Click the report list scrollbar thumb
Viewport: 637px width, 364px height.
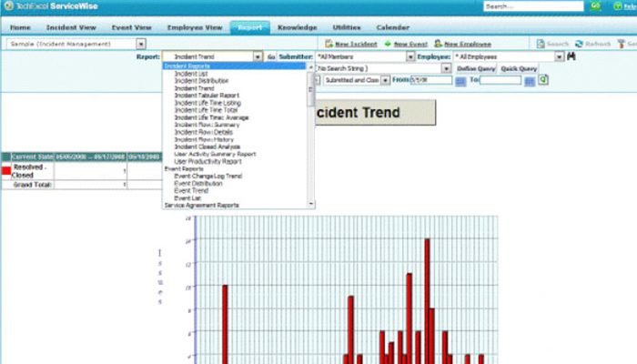point(311,89)
